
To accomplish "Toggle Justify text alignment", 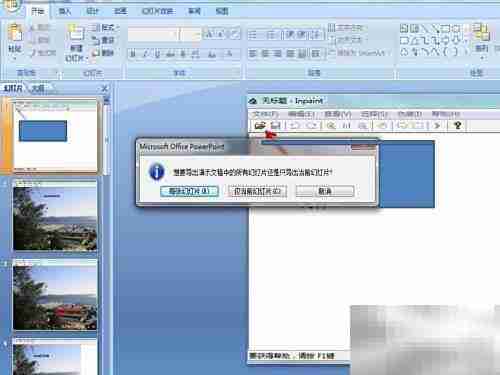I will point(290,54).
